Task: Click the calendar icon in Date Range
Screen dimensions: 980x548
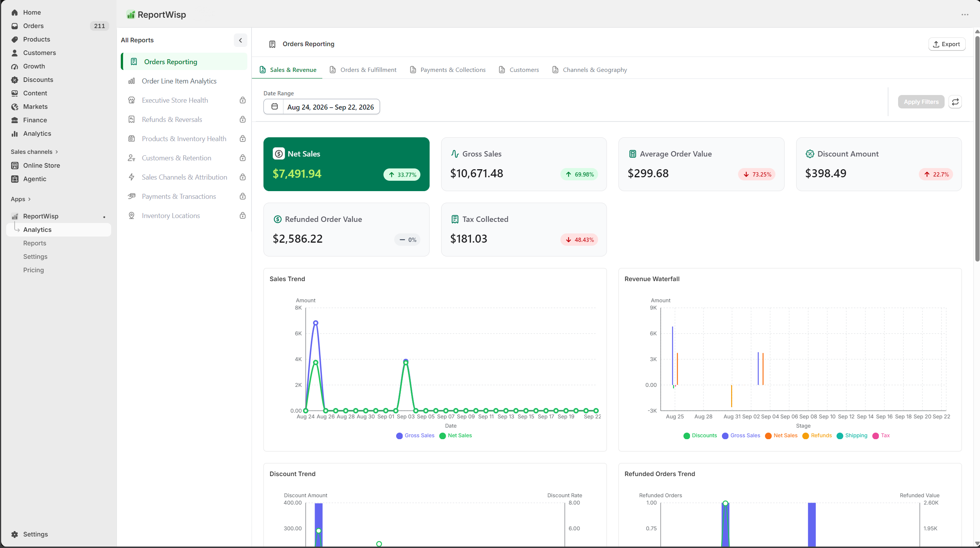Action: click(274, 107)
